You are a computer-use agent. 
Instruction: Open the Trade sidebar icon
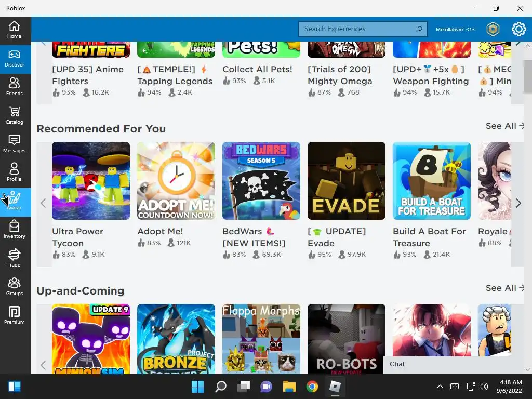[x=14, y=259]
